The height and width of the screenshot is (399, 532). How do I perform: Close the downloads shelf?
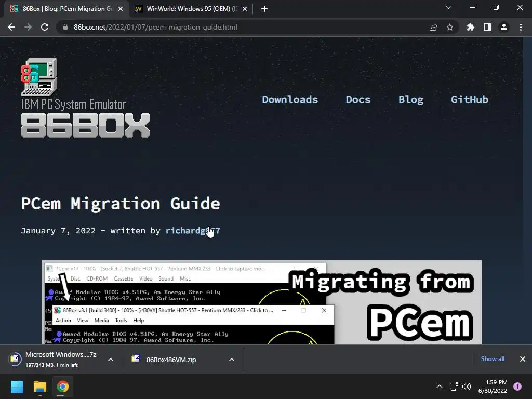tap(523, 359)
